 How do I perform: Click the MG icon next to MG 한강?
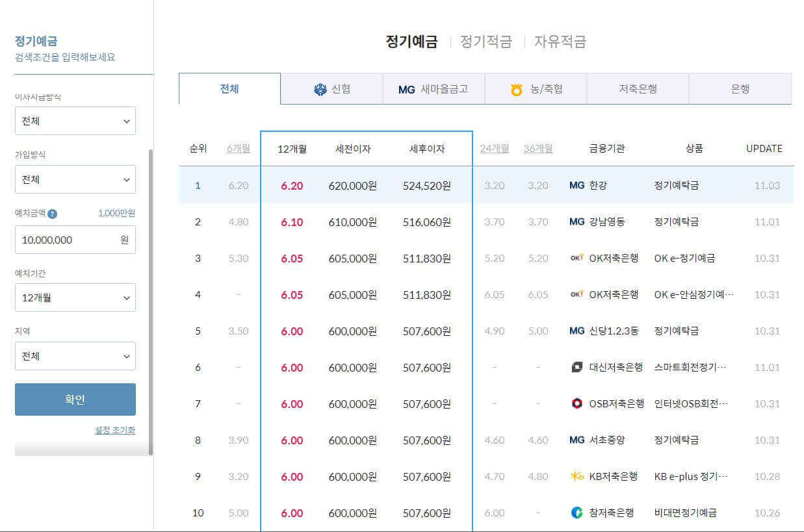(x=576, y=185)
